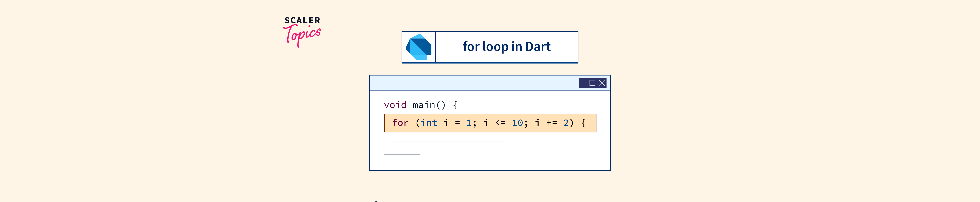This screenshot has width=980, height=202.
Task: Click the Dart logo icon
Action: 419,47
